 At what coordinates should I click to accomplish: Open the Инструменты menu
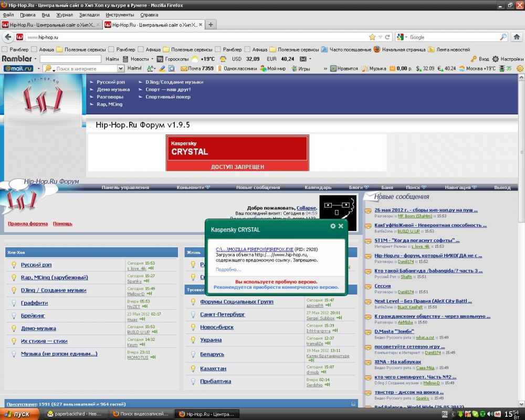(x=120, y=15)
